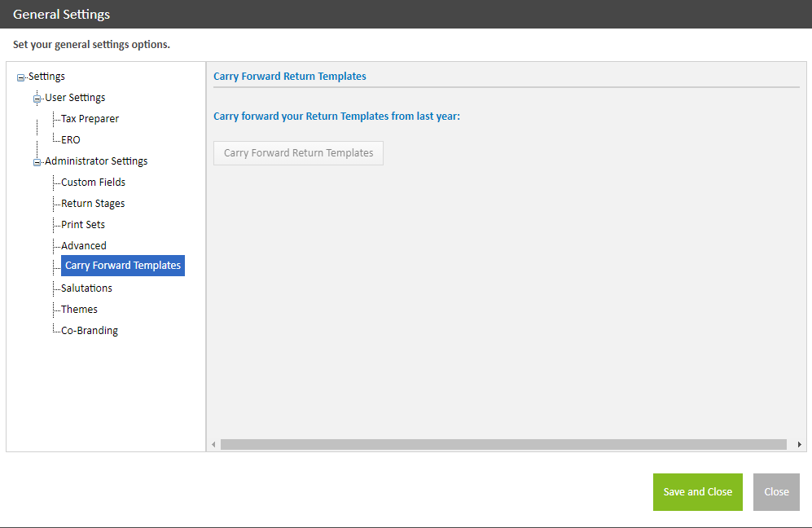Click the gray Close button

pyautogui.click(x=776, y=492)
